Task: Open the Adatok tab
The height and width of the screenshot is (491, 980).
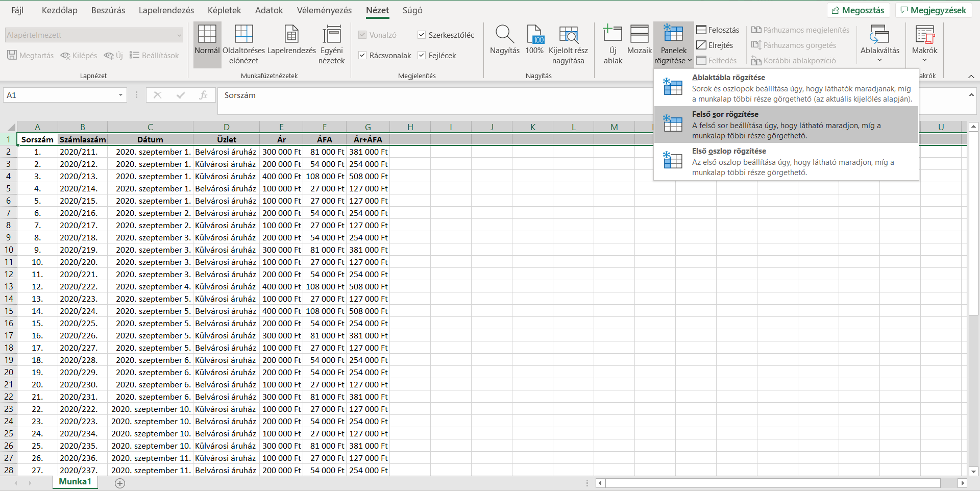Action: (x=269, y=10)
